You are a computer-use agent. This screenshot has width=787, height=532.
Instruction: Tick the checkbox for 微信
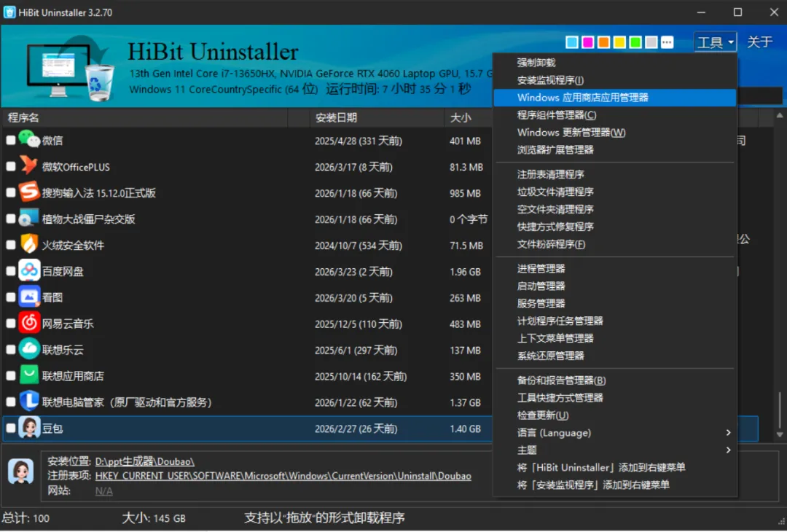click(x=10, y=141)
